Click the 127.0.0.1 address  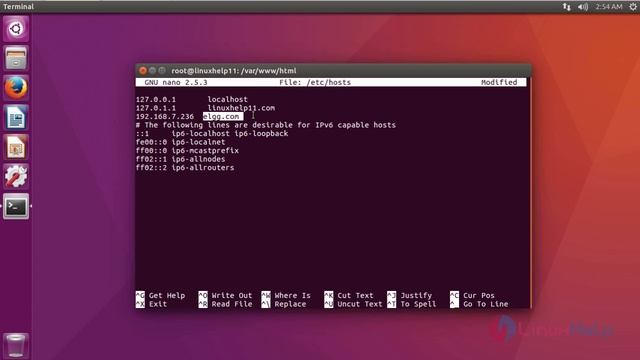156,100
